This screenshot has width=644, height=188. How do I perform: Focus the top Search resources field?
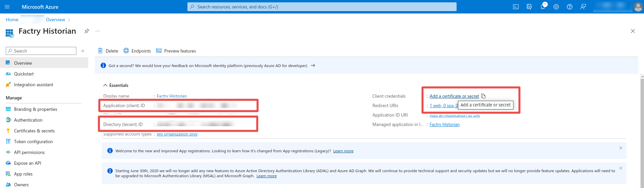coord(322,7)
